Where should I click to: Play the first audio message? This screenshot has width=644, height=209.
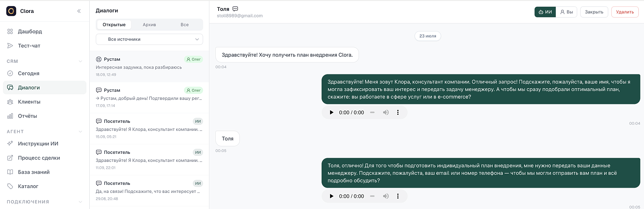332,112
